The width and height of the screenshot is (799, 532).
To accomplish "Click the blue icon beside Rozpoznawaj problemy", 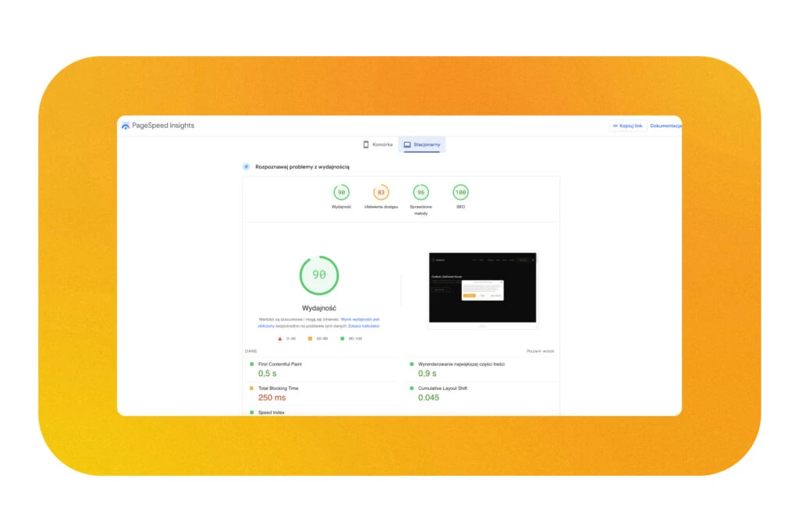I will coord(247,166).
